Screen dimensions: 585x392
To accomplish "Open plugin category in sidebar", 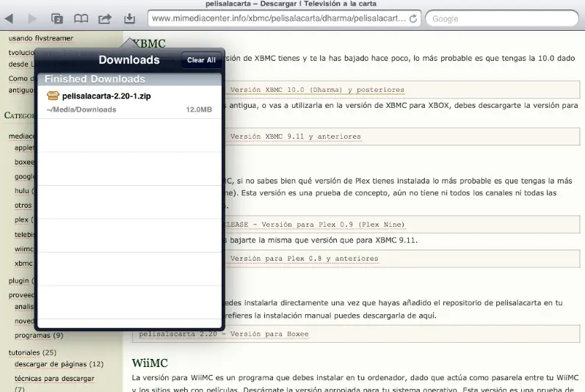I will click(x=18, y=280).
